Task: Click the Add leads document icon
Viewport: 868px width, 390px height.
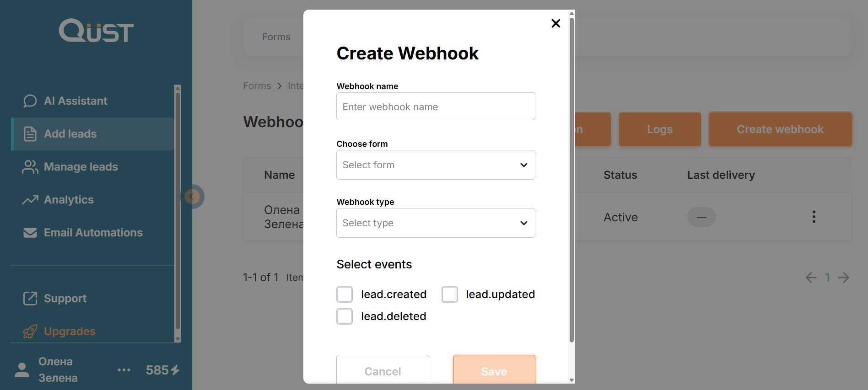Action: coord(30,134)
